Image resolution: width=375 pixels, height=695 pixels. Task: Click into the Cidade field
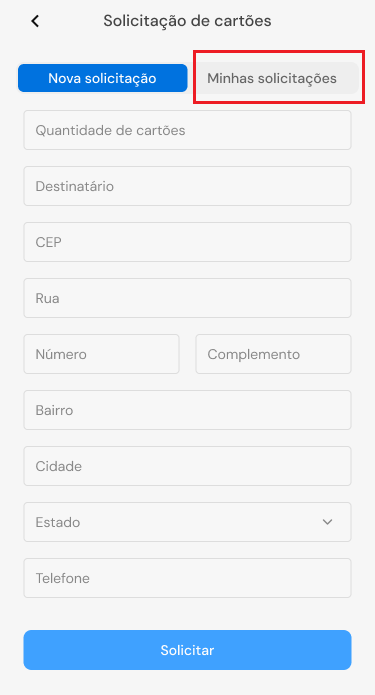[x=188, y=466]
